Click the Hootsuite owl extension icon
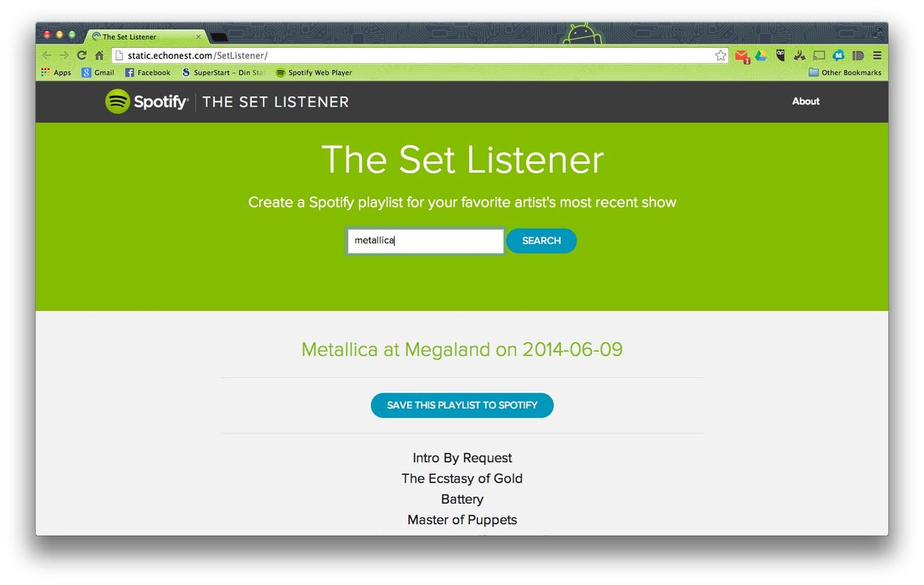 coord(780,56)
